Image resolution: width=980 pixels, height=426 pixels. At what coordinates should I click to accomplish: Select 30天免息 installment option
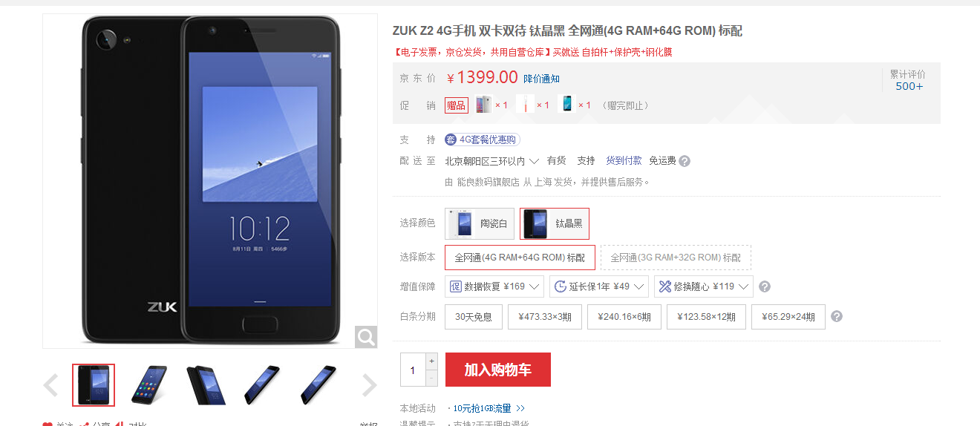pyautogui.click(x=474, y=317)
